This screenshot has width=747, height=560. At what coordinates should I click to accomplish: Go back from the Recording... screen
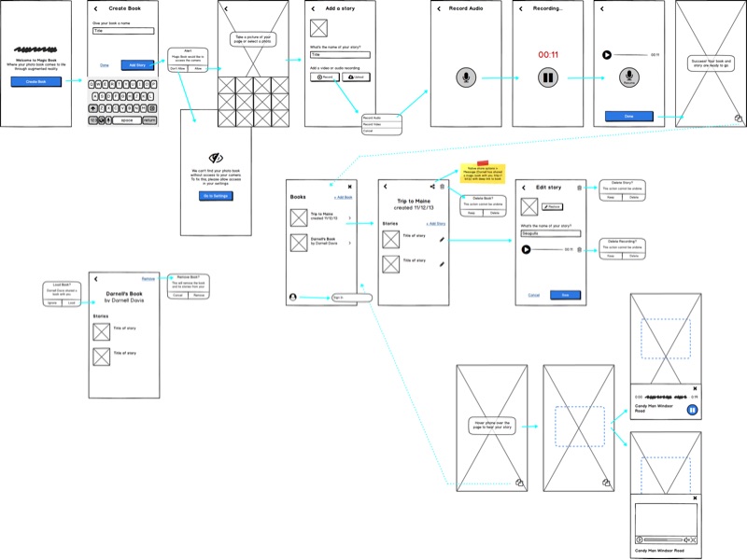(521, 8)
